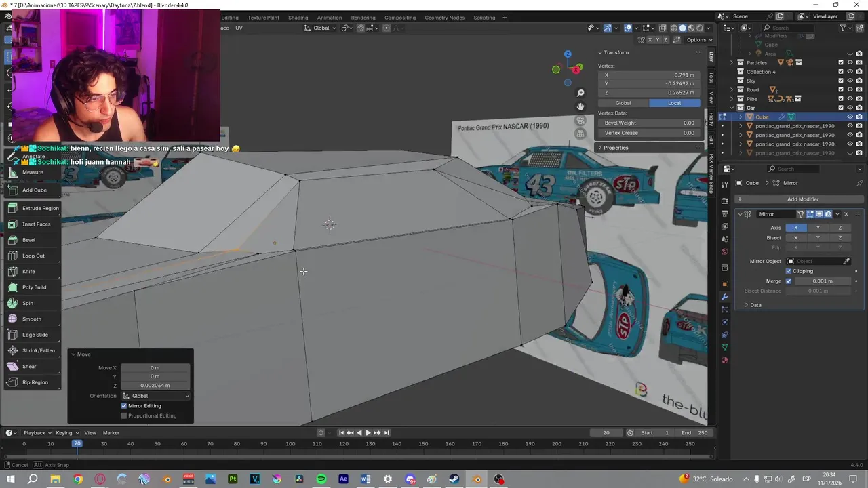Toggle Mirror modifier on-cage display

tap(801, 214)
